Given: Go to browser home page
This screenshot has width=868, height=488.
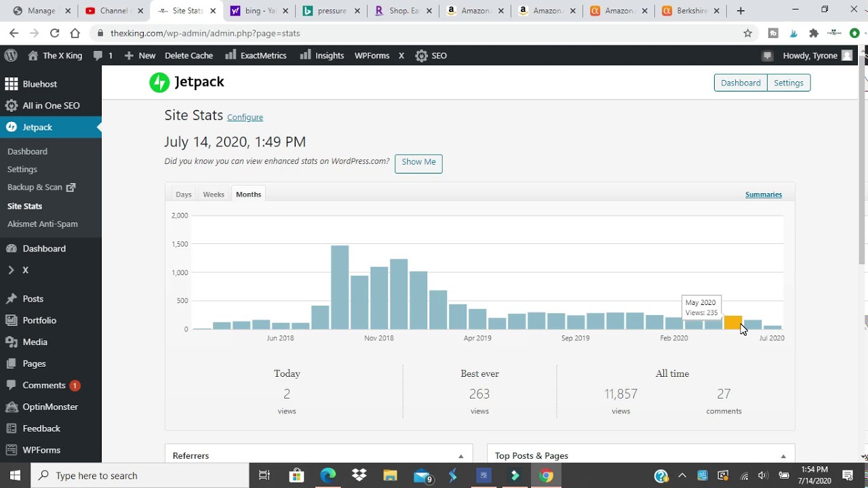Looking at the screenshot, I should coord(75,33).
